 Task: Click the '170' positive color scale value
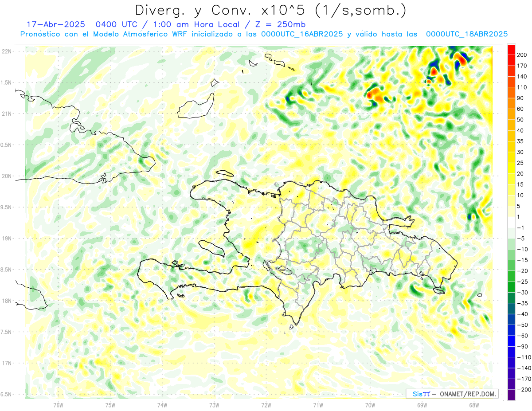522,66
